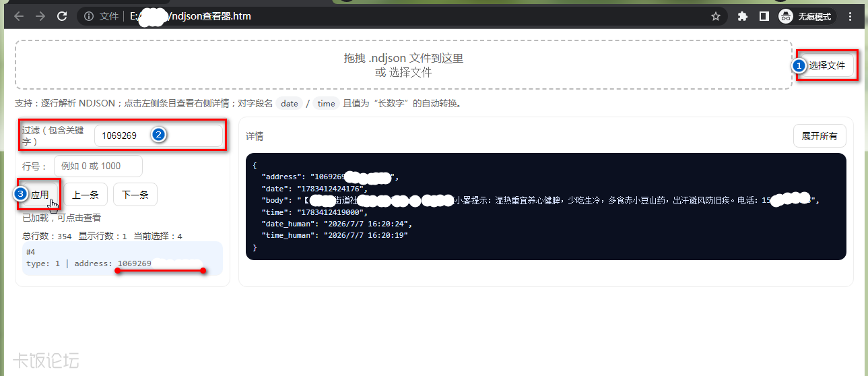This screenshot has width=868, height=376.
Task: Click the 应用 apply button
Action: (x=40, y=195)
